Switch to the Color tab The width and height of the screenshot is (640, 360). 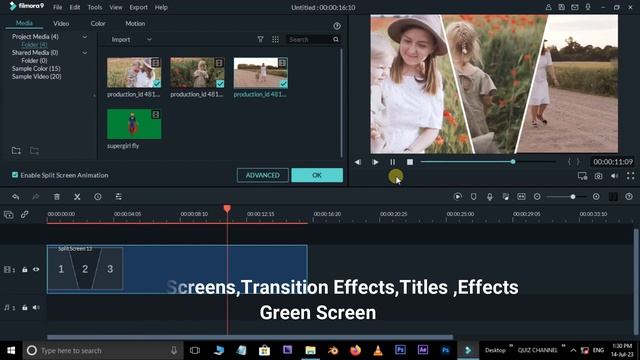(x=98, y=24)
